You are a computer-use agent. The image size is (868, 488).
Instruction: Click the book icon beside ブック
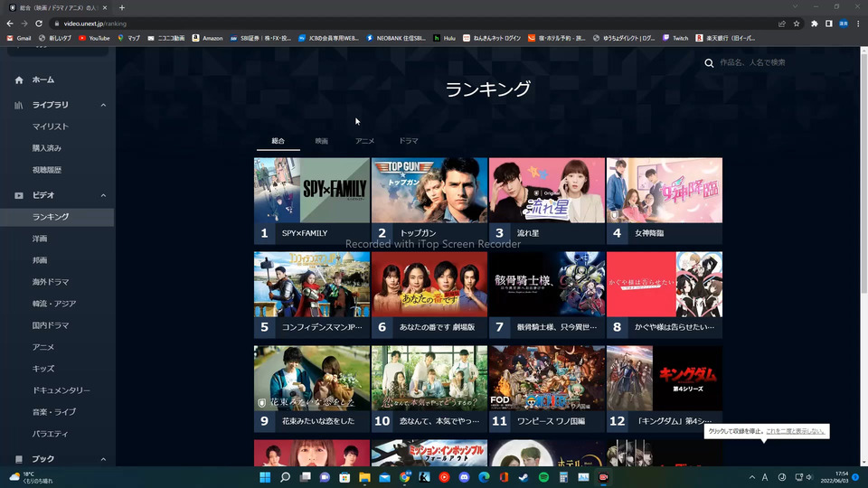[x=19, y=459]
